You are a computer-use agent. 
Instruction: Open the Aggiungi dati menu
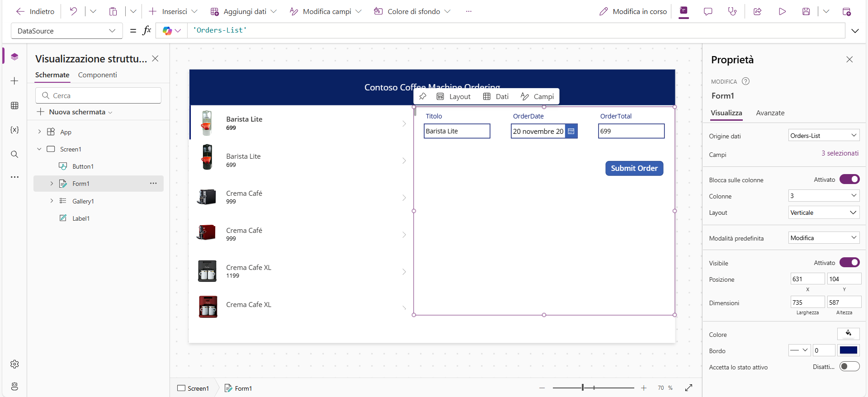pyautogui.click(x=244, y=11)
